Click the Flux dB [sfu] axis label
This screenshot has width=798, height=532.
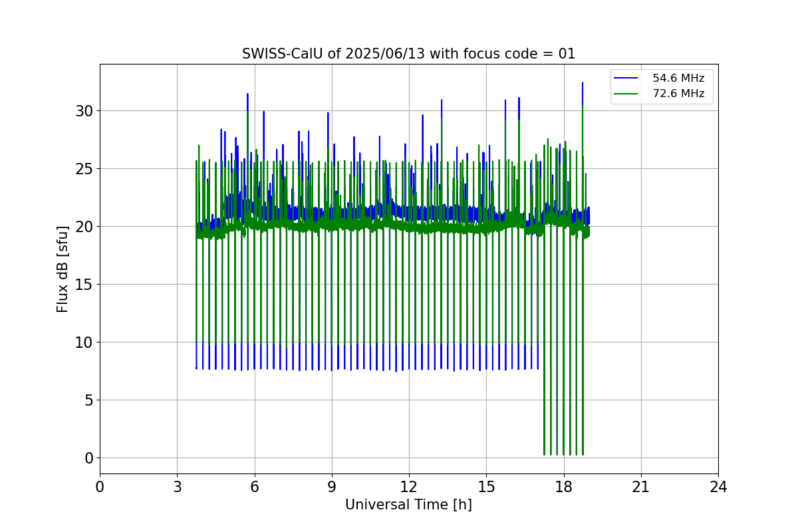[x=63, y=269]
